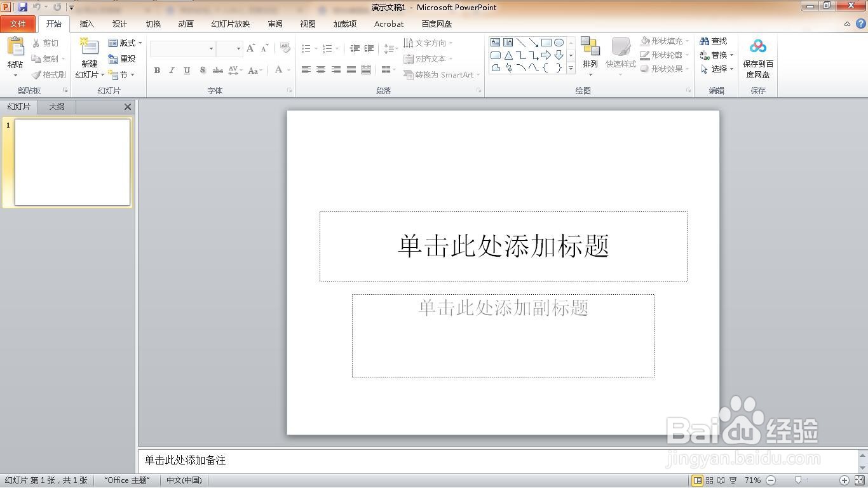Switch to Normal view in status bar

point(698,480)
